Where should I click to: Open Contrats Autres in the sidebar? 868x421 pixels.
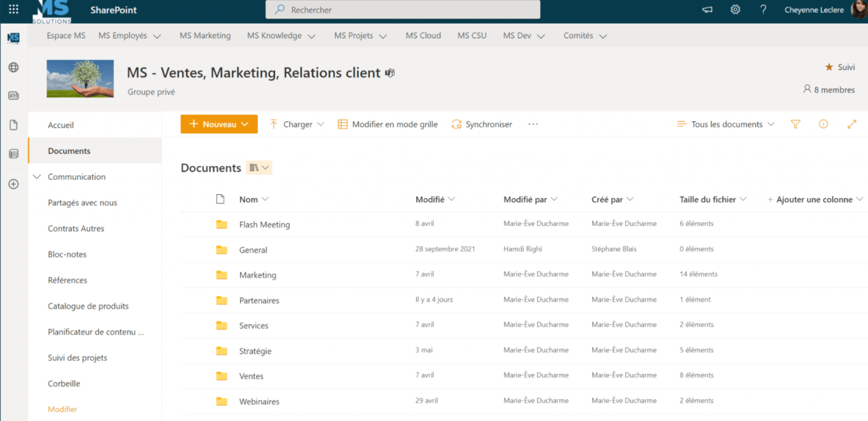76,229
